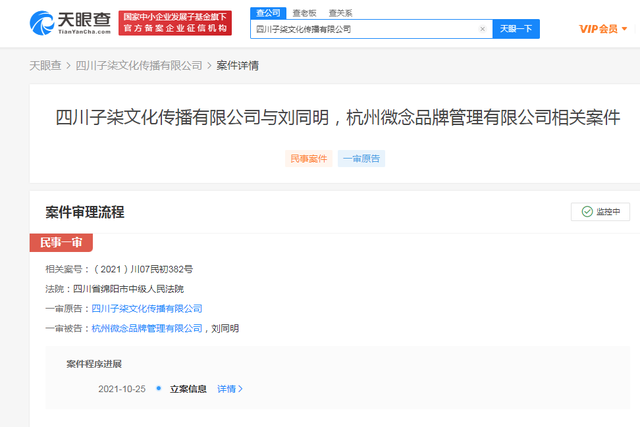Open the VIP会员 link
The width and height of the screenshot is (640, 427).
(600, 29)
